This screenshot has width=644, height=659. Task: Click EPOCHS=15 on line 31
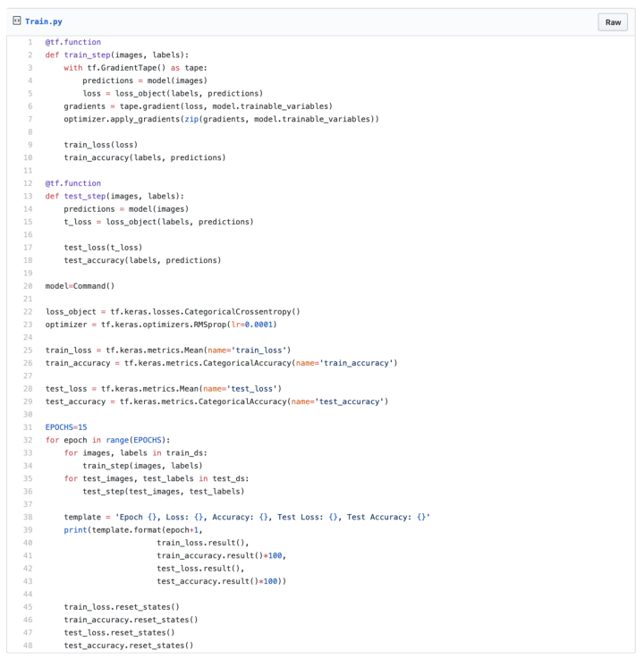[x=66, y=427]
